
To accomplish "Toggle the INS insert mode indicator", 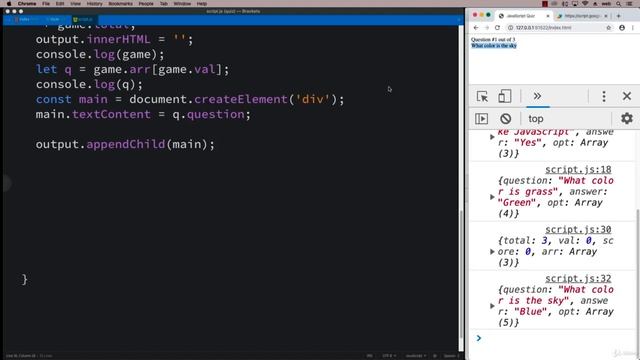I will (369, 356).
